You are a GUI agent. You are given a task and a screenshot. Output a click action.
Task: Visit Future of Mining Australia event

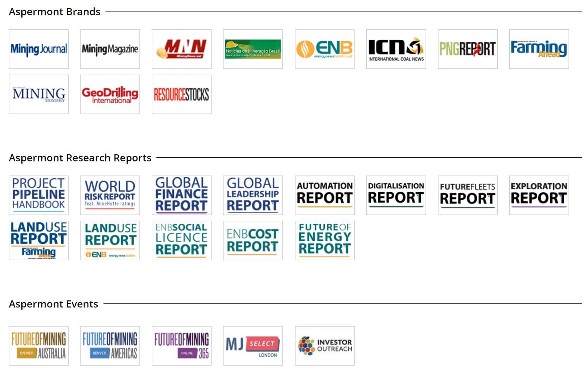click(39, 346)
